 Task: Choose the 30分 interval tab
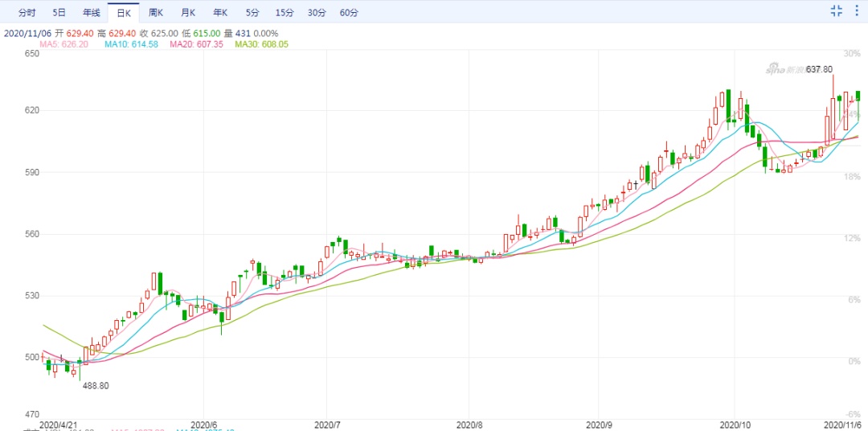pos(317,12)
